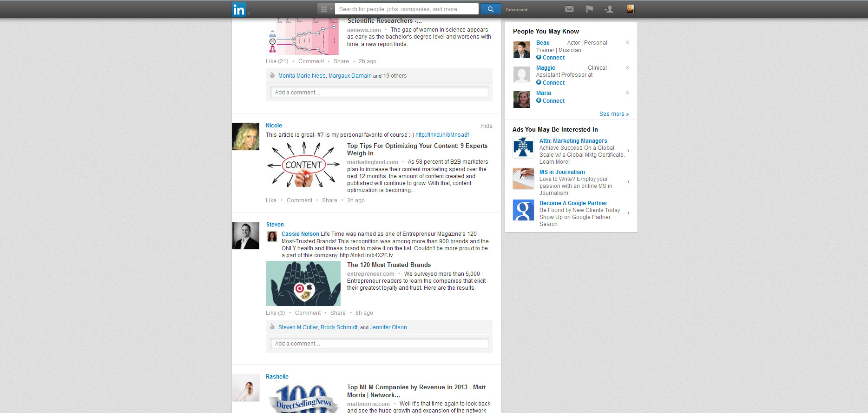The image size is (868, 413).
Task: Open Beau's name link
Action: tap(543, 43)
